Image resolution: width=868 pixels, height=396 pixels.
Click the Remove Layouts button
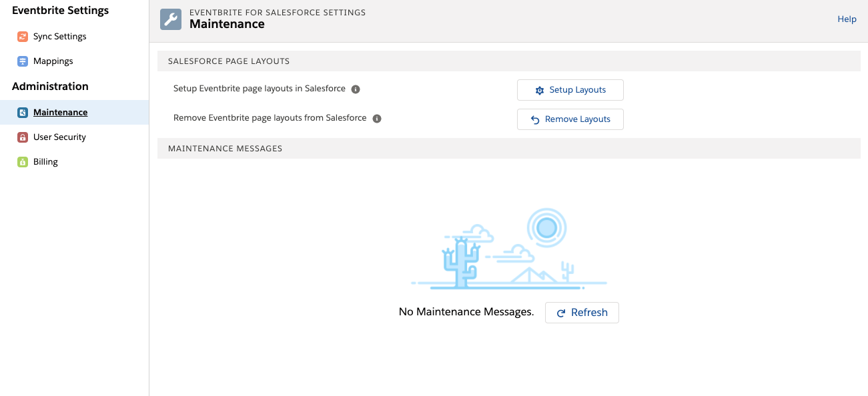570,119
